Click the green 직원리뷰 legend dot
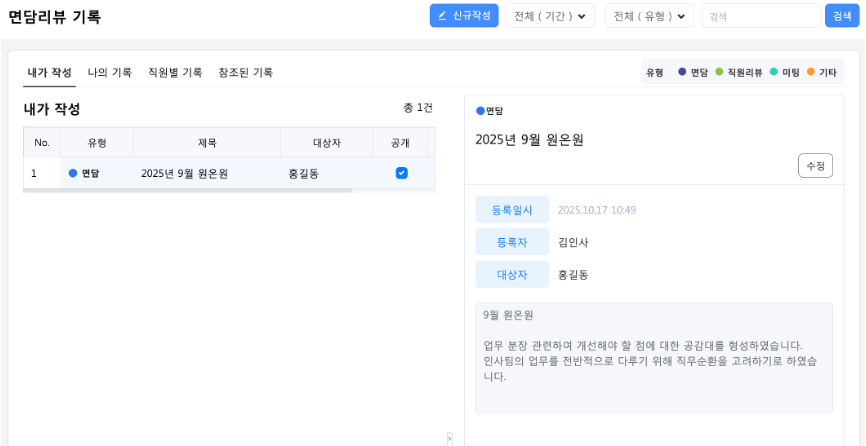This screenshot has width=866, height=446. click(x=719, y=72)
